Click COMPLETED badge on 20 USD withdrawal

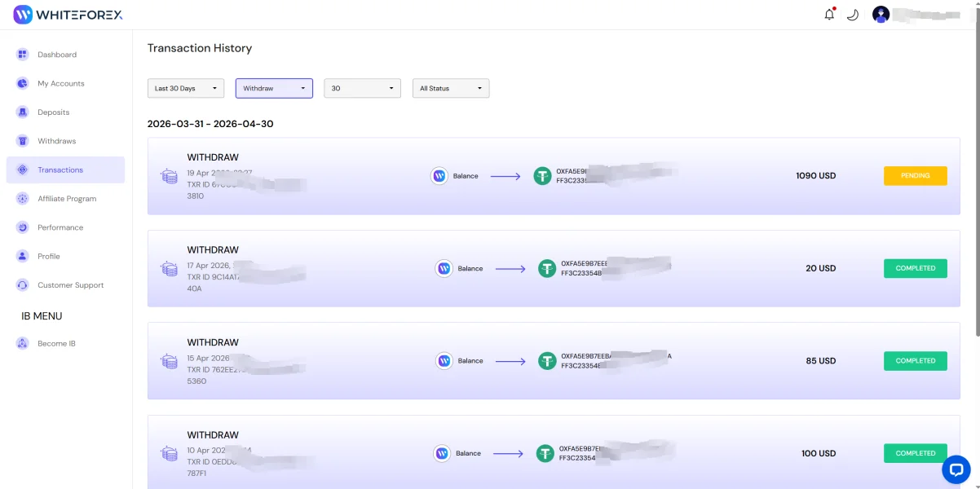coord(916,268)
